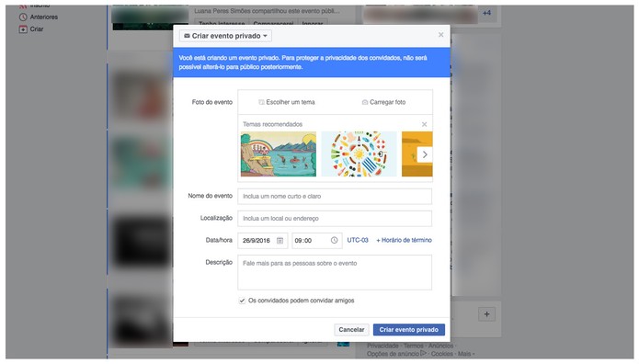
Task: Click the clock icon in time field
Action: tap(334, 240)
